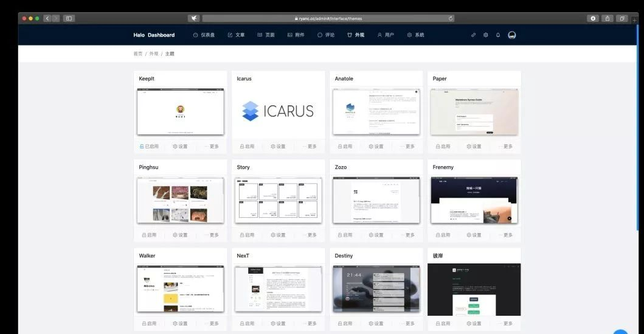
Task: Click the Safari share icon
Action: click(608, 18)
